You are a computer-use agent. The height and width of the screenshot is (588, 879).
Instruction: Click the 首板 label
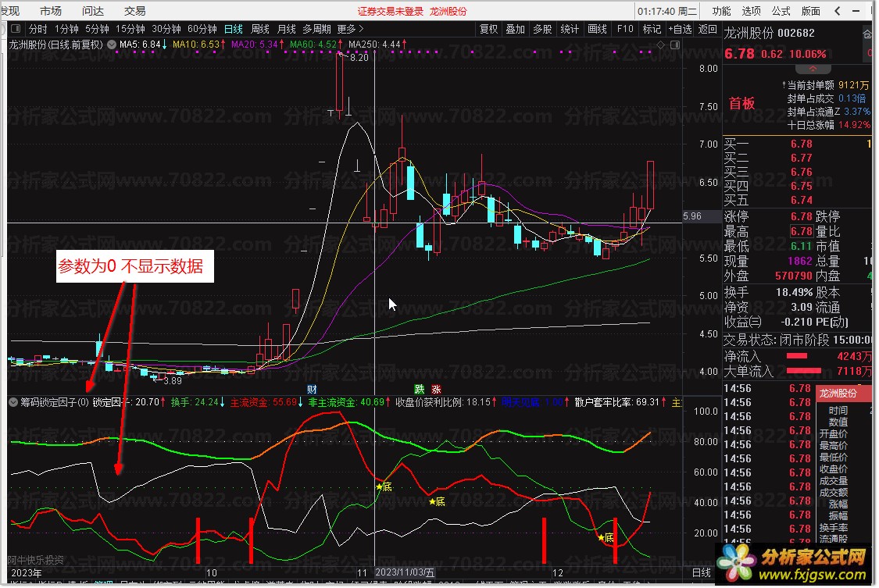[741, 103]
